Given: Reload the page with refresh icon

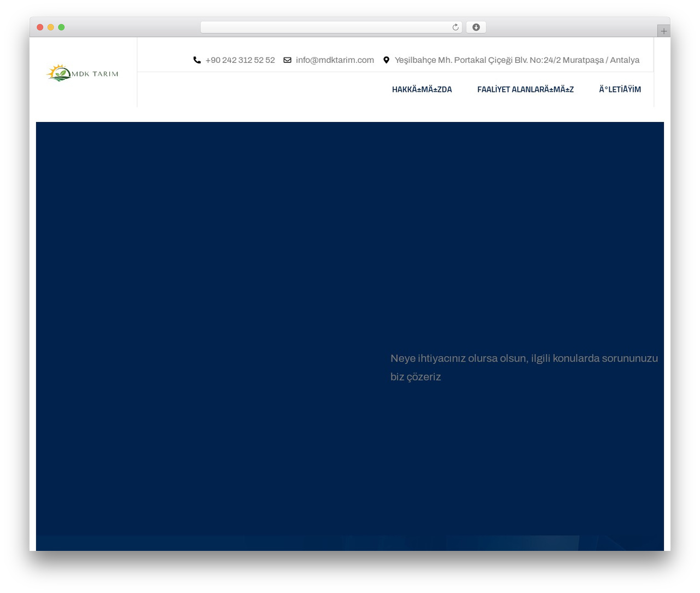Looking at the screenshot, I should click(x=455, y=27).
